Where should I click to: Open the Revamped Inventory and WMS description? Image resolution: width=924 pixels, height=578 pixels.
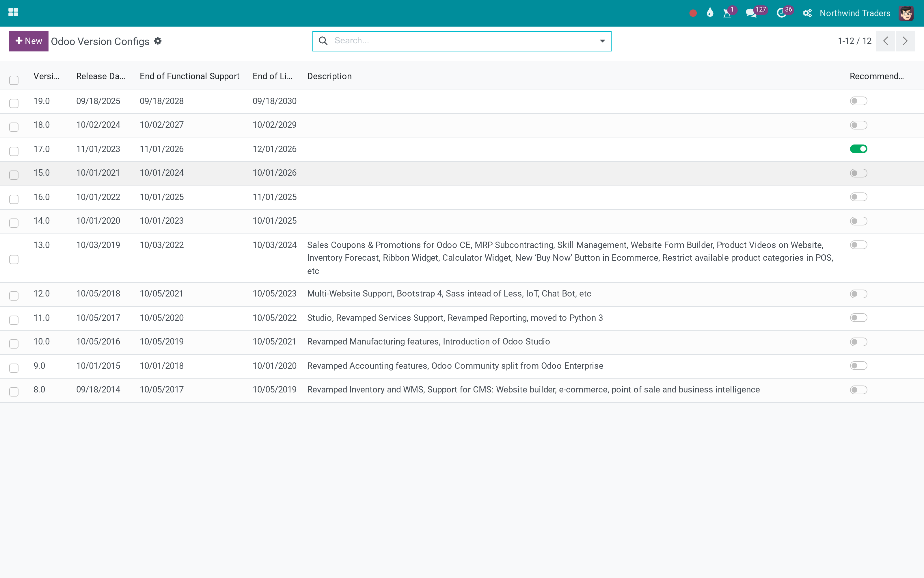coord(533,390)
